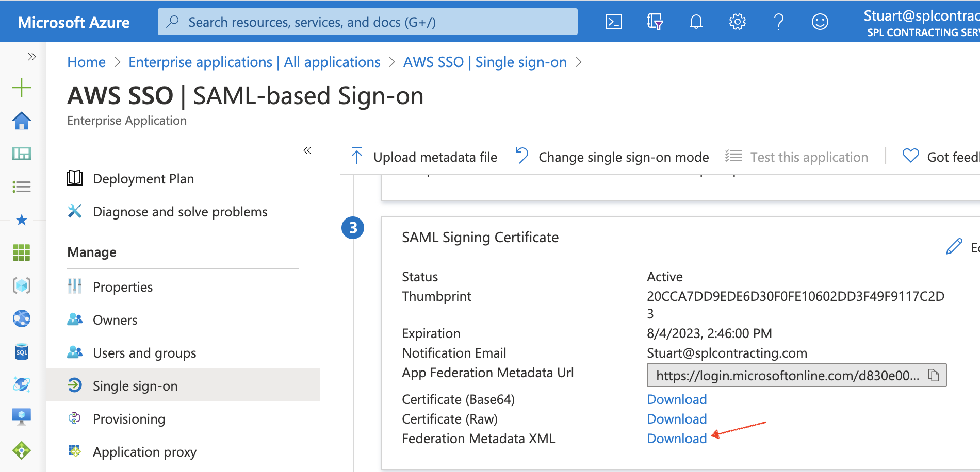The width and height of the screenshot is (980, 472).
Task: Go to portal Home icon in sidebar
Action: (22, 121)
